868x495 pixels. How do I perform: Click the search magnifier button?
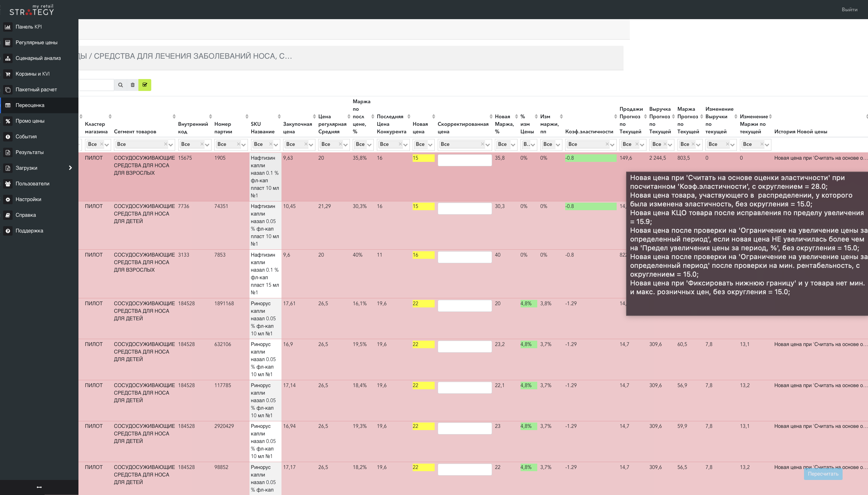tap(121, 85)
